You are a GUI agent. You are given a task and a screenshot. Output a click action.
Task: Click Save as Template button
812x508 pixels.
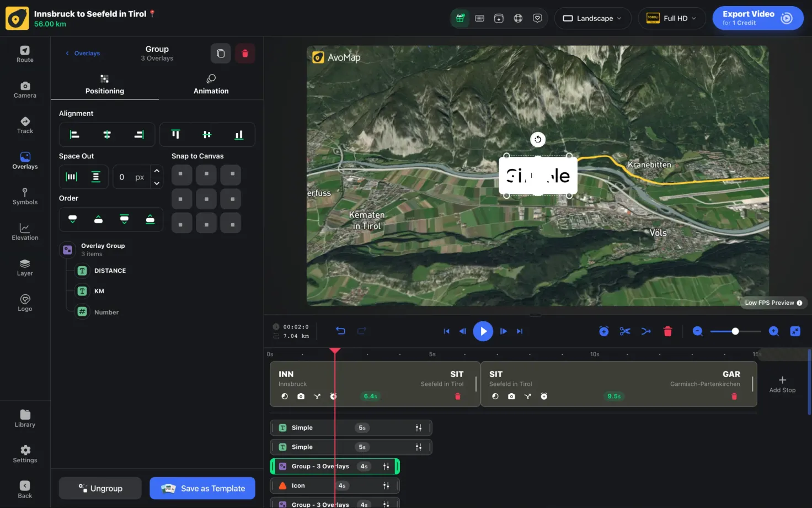pyautogui.click(x=202, y=489)
